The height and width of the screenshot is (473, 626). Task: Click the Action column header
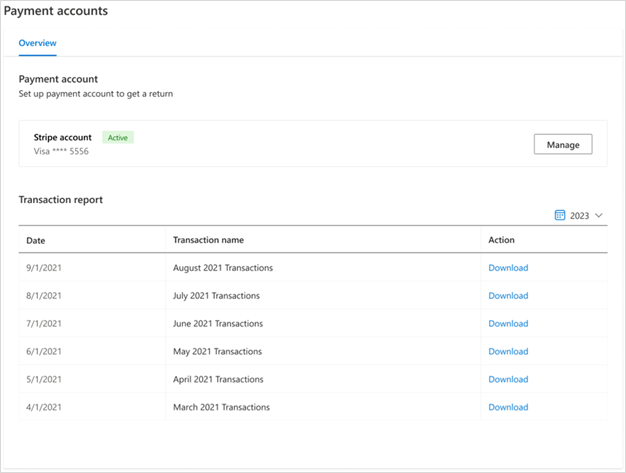coord(501,240)
